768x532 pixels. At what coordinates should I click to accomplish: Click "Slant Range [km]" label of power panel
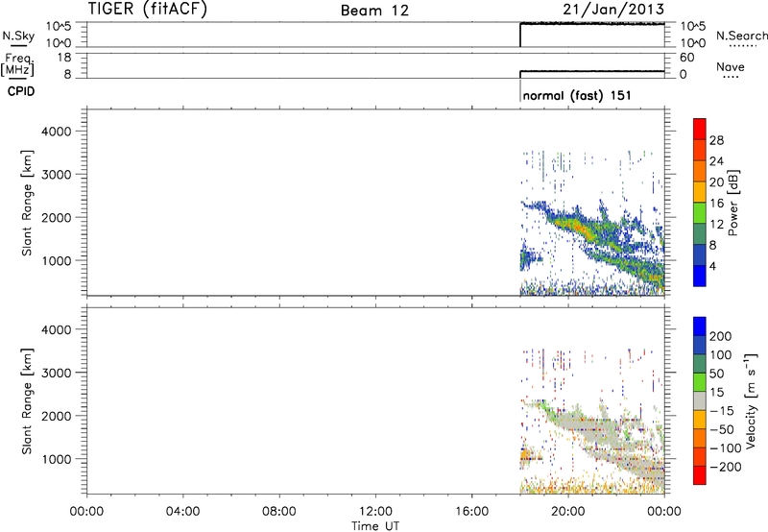pos(27,203)
